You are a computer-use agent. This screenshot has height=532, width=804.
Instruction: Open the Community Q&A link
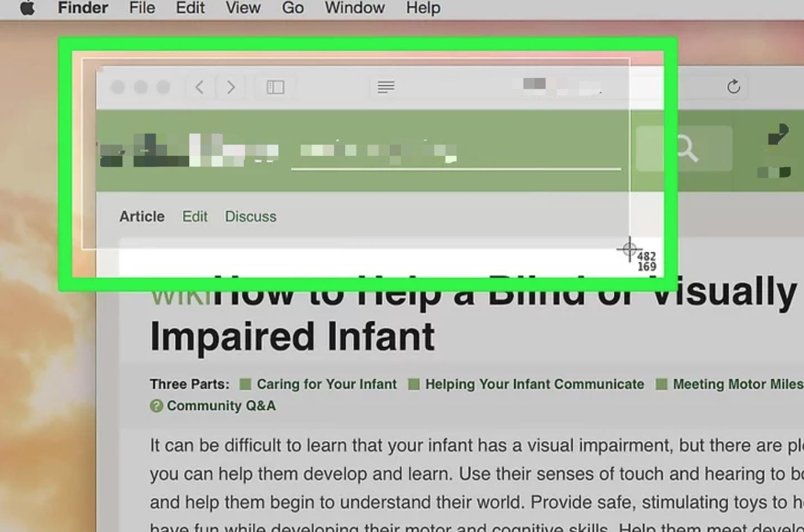(220, 406)
